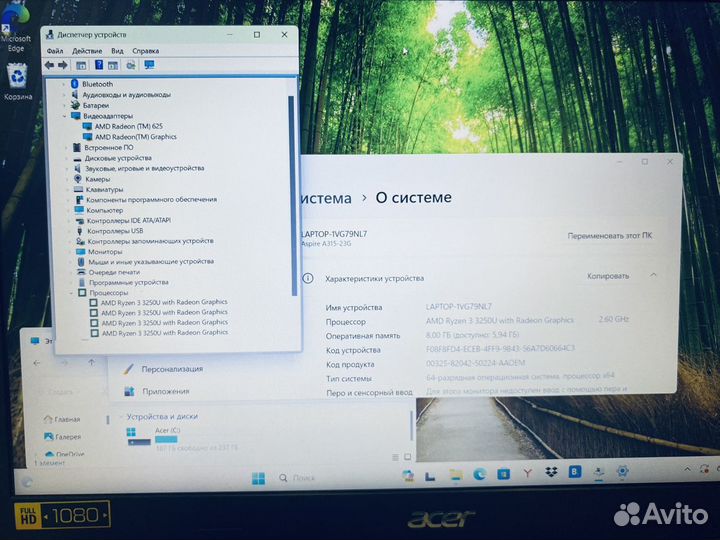Screen dimensions: 720x540
Task: Select AMD Radeon(TM) Graphics adapter
Action: pos(135,136)
